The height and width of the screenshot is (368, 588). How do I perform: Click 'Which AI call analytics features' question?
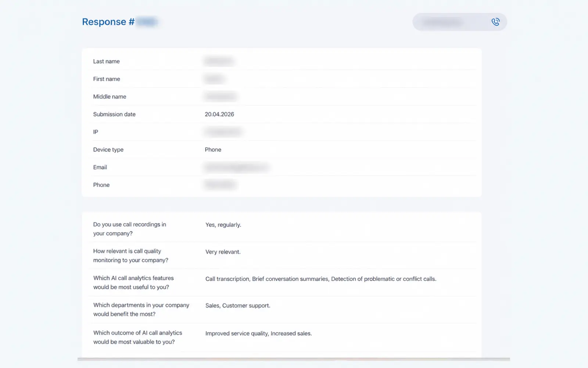coord(133,283)
